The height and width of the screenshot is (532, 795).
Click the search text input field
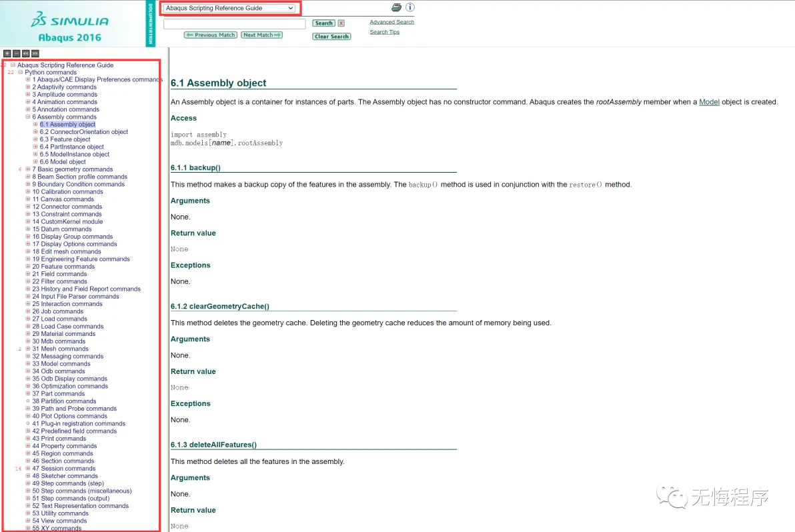(234, 23)
